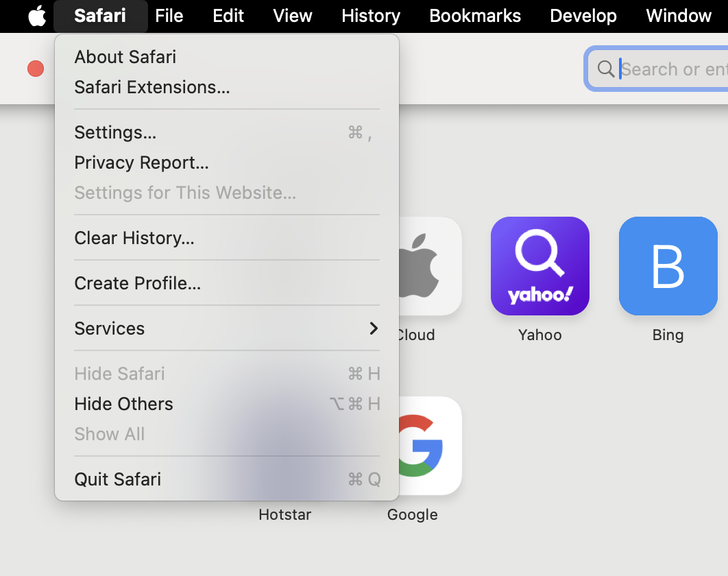Expand the Services submenu arrow
This screenshot has height=576, width=728.
[x=374, y=328]
